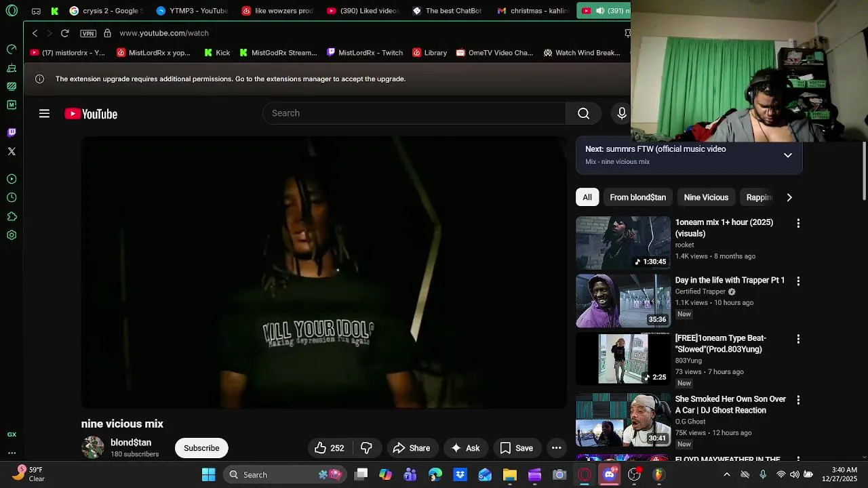Viewport: 868px width, 488px height.
Task: Select the From blond$tan chip
Action: coord(637,197)
